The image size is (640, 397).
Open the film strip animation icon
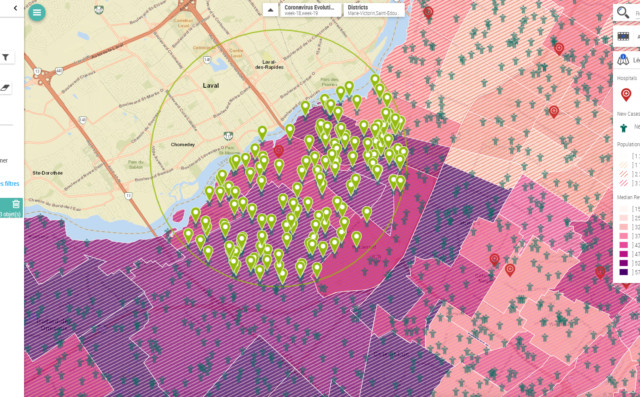(x=623, y=36)
